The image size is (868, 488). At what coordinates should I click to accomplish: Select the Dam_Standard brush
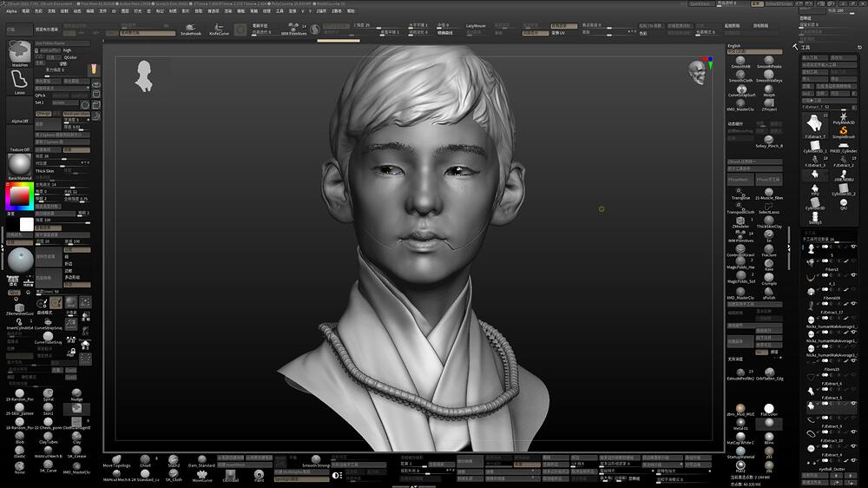pos(202,461)
